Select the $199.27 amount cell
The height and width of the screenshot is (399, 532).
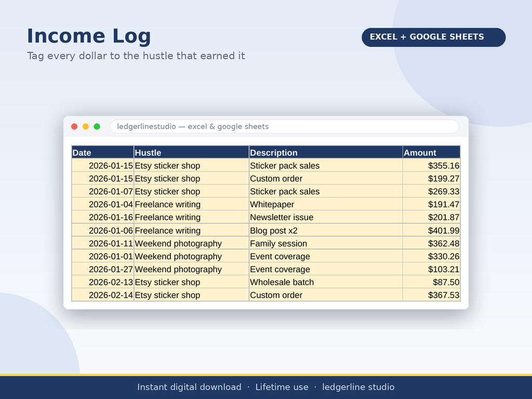pos(432,179)
